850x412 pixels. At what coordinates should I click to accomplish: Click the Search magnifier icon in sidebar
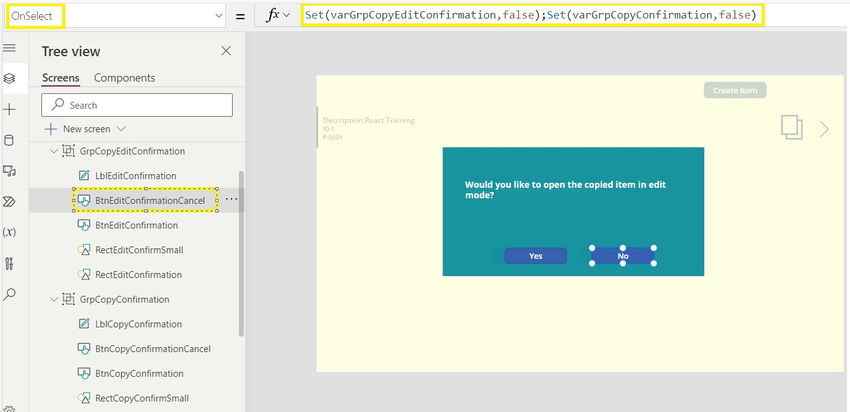click(10, 294)
